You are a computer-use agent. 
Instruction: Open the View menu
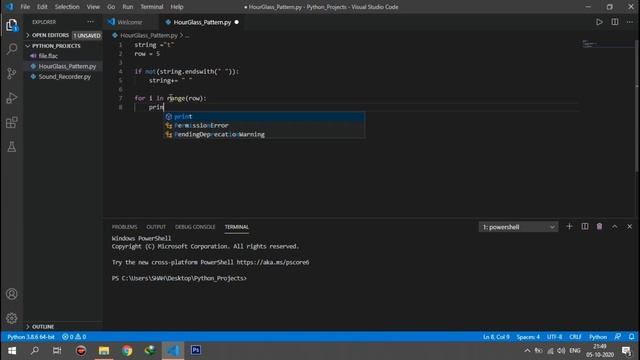93,7
